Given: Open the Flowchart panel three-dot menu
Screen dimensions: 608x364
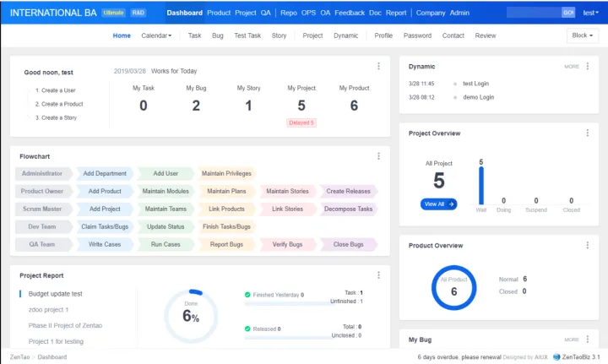Looking at the screenshot, I should click(378, 156).
